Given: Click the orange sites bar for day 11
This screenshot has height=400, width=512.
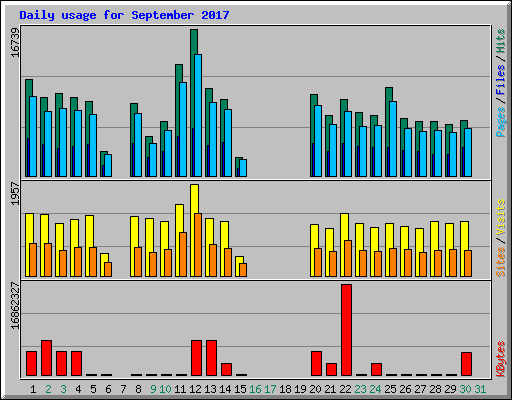Looking at the screenshot, I should pos(183,254).
